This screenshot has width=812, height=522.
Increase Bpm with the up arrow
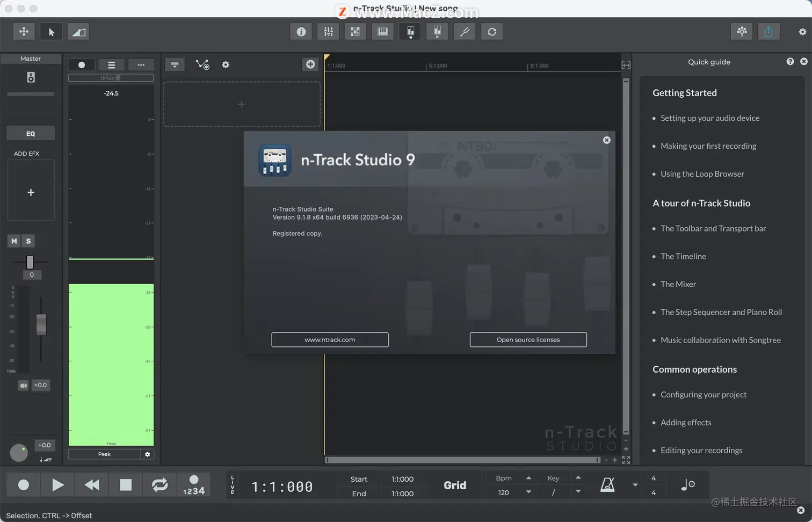click(x=528, y=478)
